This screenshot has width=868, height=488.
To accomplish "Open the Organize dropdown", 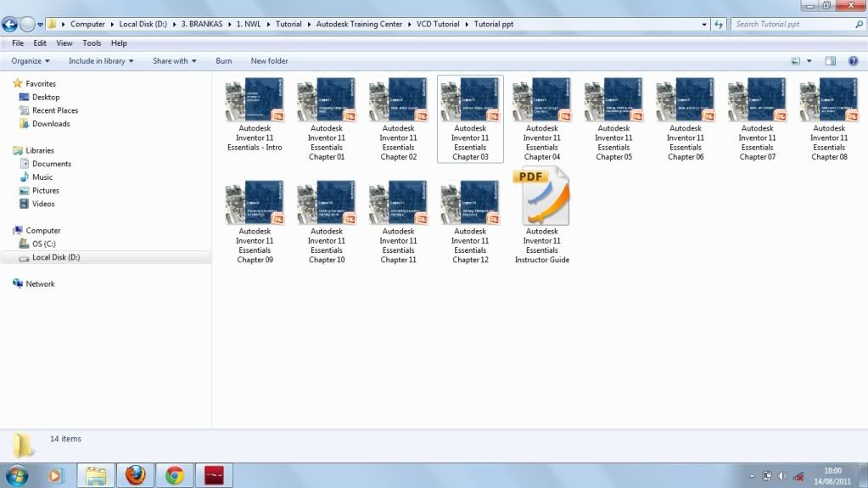I will pos(31,61).
